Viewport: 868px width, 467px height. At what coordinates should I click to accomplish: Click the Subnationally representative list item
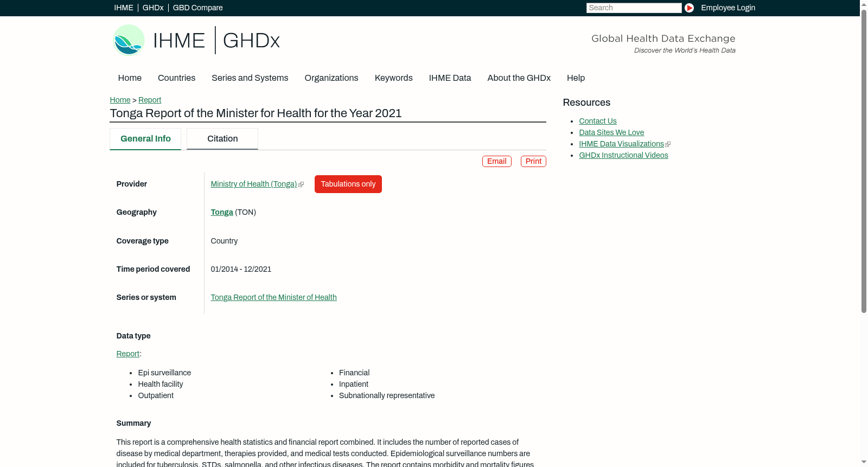click(387, 396)
